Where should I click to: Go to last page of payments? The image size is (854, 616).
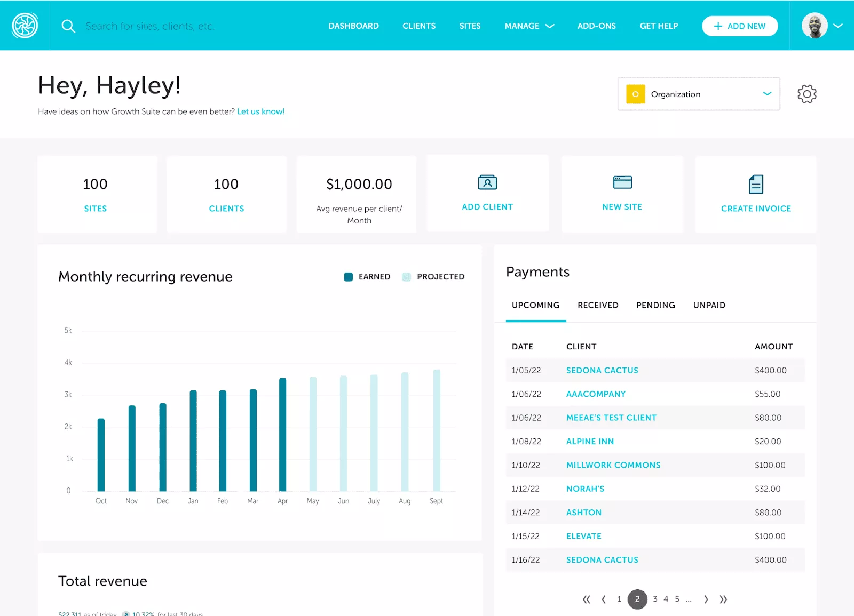(x=723, y=599)
